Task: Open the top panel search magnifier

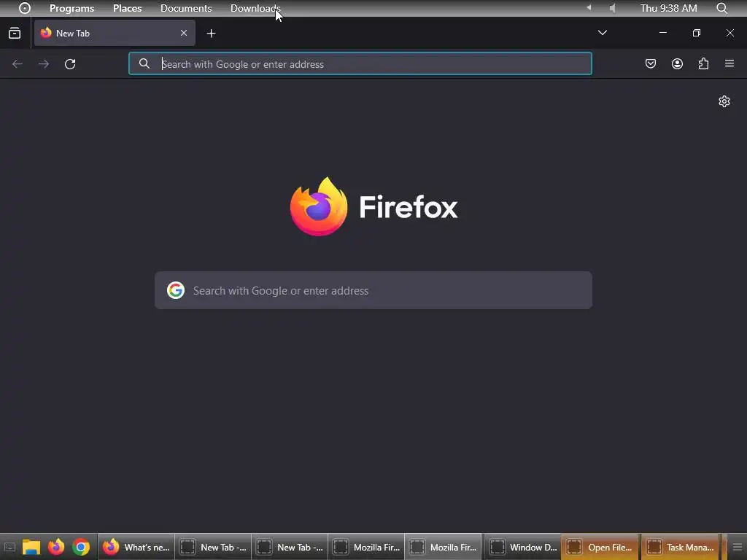Action: tap(721, 8)
